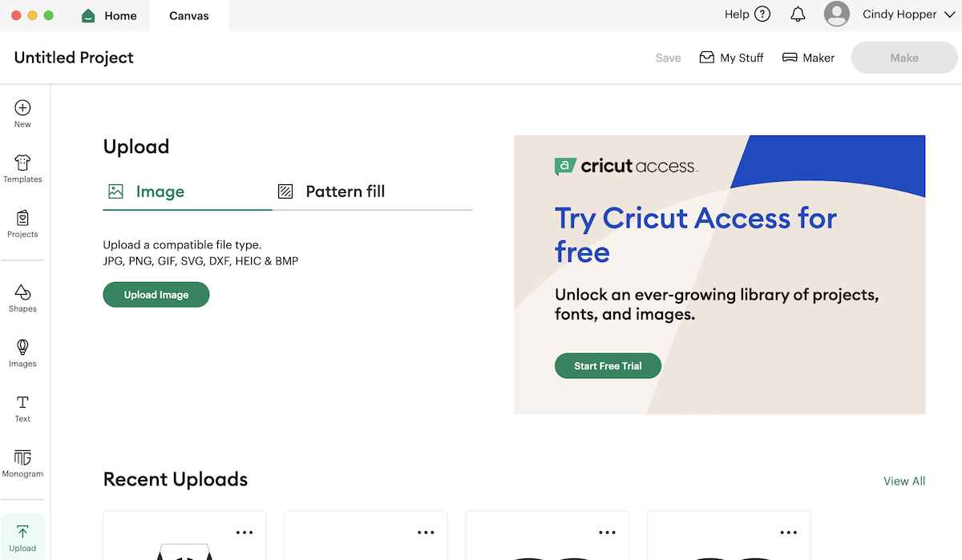Viewport: 962px width, 560px height.
Task: Open the Images library icon
Action: click(x=22, y=353)
